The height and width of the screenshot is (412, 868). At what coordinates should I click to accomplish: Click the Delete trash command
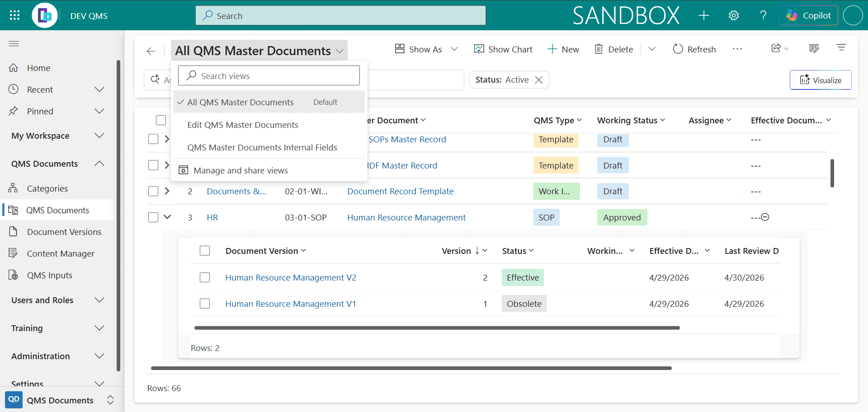click(613, 49)
